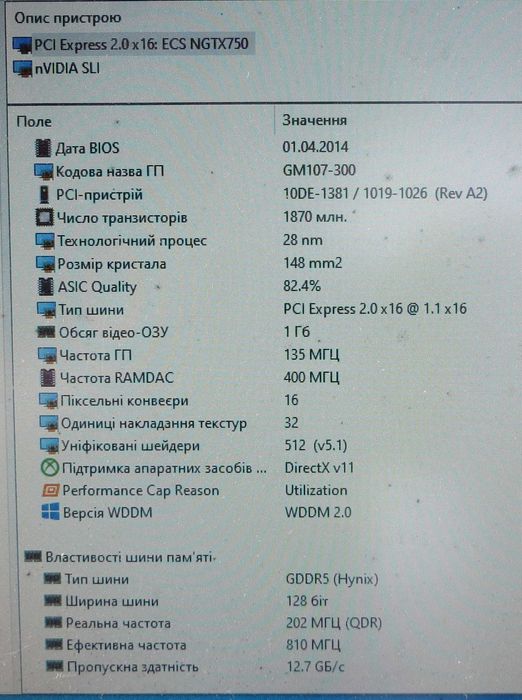
Task: Select the value '10DE-1381 / 1019-1026 (Rev A2)'
Action: [x=385, y=193]
